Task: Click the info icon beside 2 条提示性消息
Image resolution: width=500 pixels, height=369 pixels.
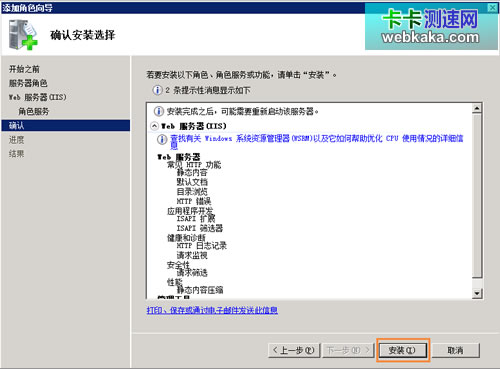Action: [157, 90]
